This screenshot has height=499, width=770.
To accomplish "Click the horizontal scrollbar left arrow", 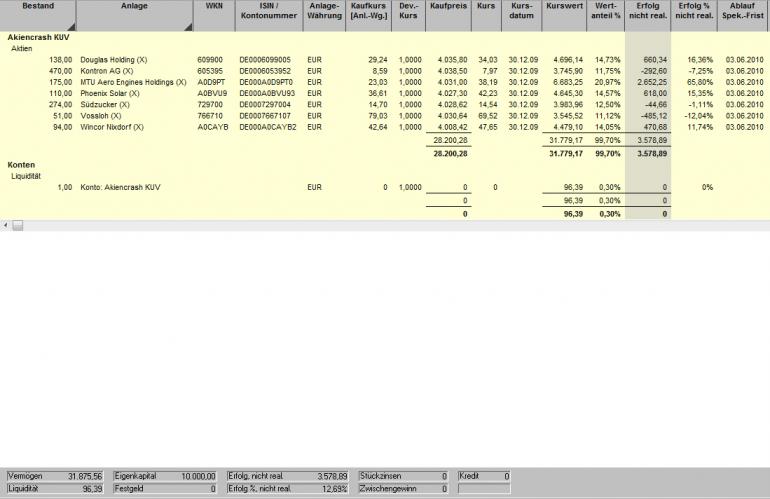I will [5, 225].
